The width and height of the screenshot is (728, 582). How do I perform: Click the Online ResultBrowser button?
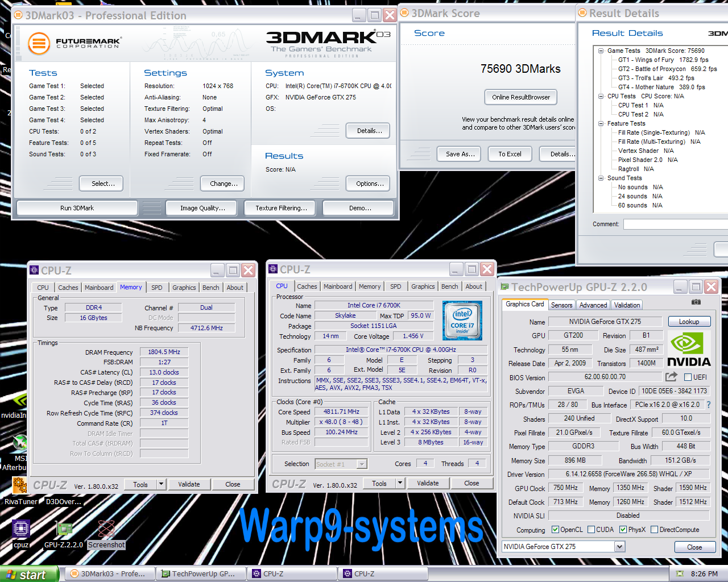pos(521,97)
